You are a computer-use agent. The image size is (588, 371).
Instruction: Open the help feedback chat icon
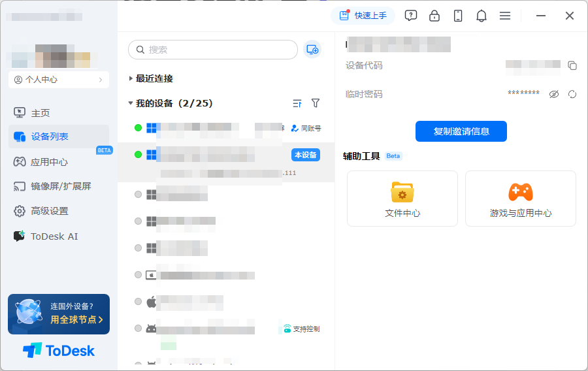click(x=411, y=16)
